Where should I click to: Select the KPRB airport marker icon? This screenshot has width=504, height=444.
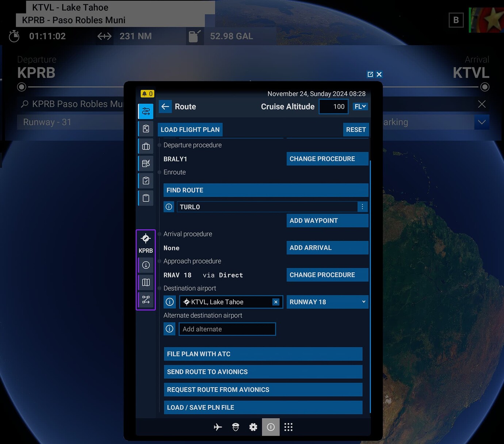pyautogui.click(x=146, y=239)
